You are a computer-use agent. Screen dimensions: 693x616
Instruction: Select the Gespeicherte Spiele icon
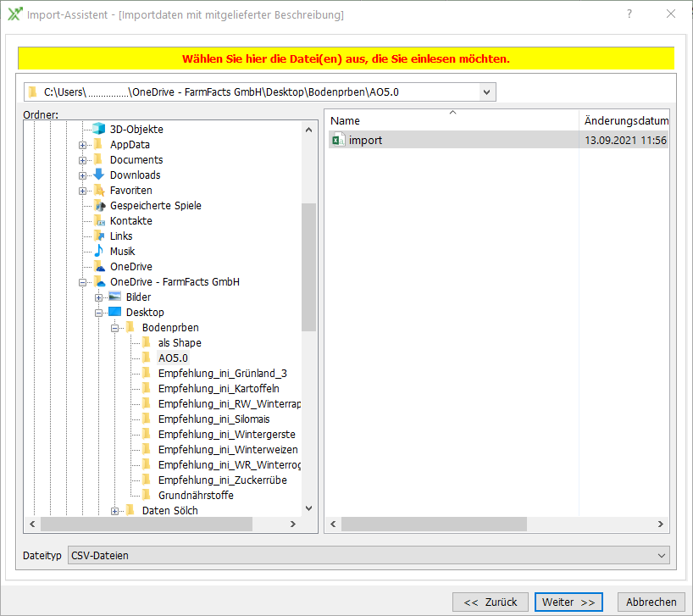point(99,206)
